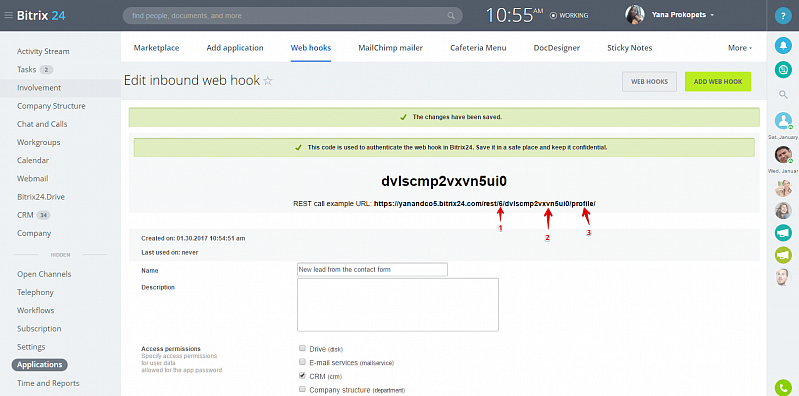Click the Description text area
Image resolution: width=799 pixels, height=396 pixels.
pos(397,305)
